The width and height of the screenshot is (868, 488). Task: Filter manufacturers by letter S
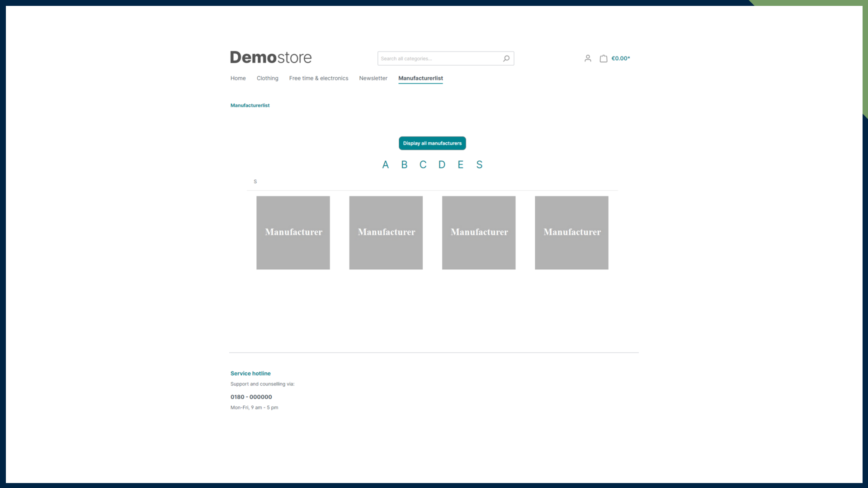(479, 164)
